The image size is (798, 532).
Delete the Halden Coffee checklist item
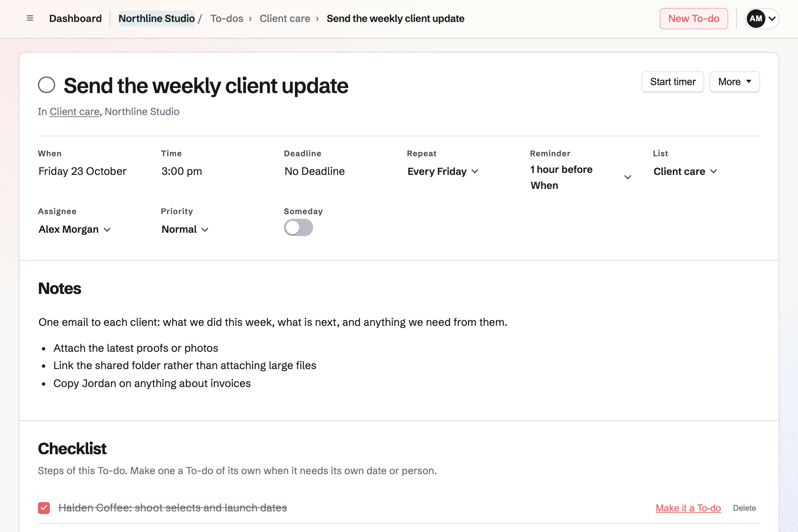(x=744, y=508)
